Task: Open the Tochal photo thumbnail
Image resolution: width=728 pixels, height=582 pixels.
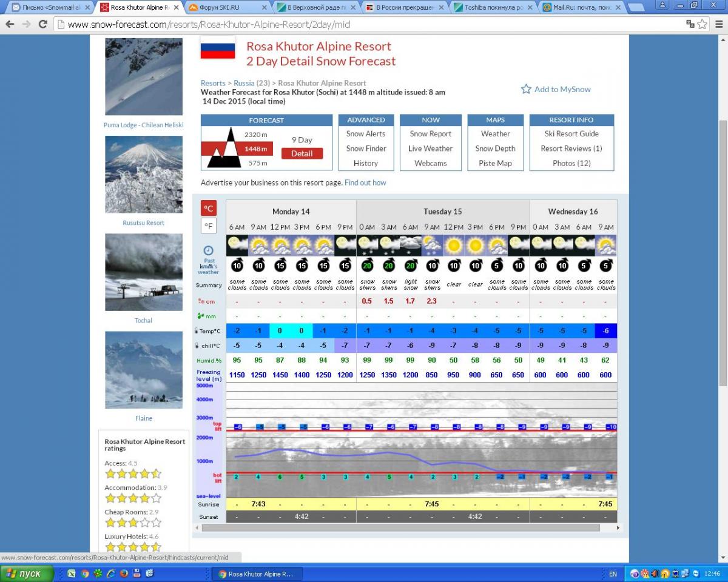Action: coord(144,272)
